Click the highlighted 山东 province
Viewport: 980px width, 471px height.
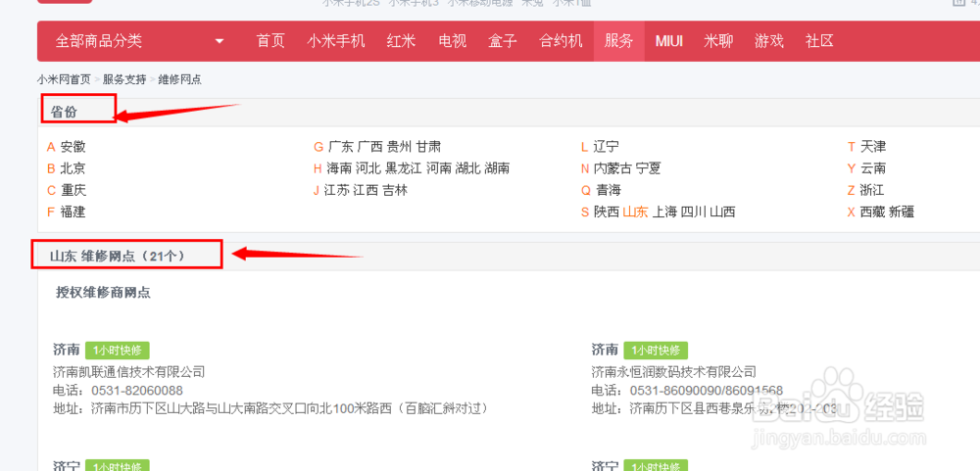coord(636,212)
